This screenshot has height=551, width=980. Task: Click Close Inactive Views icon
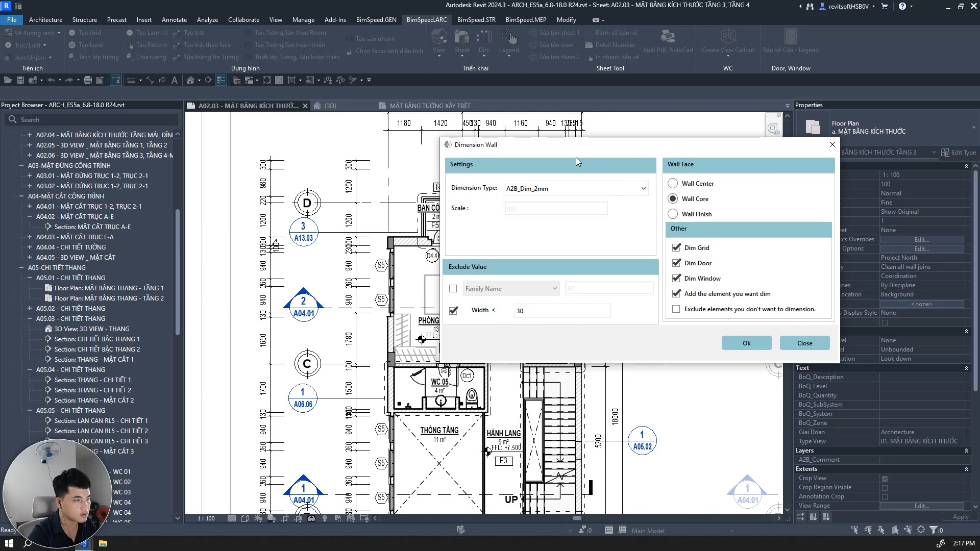click(x=237, y=80)
